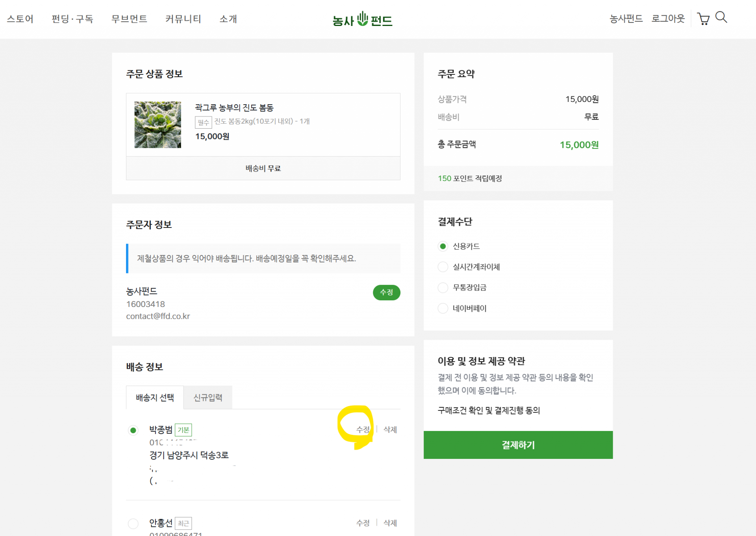Edit 박종범 address via 수정 link
This screenshot has width=756, height=536.
[x=363, y=429]
